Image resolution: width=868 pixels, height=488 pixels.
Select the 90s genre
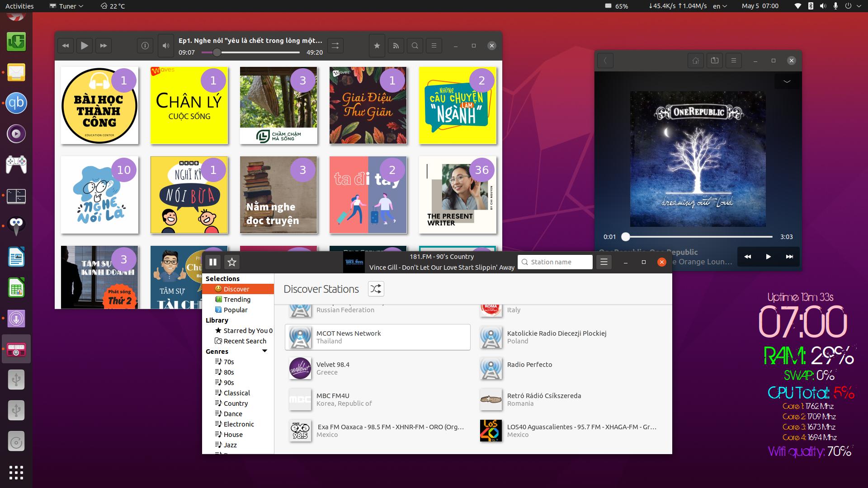[x=238, y=383]
